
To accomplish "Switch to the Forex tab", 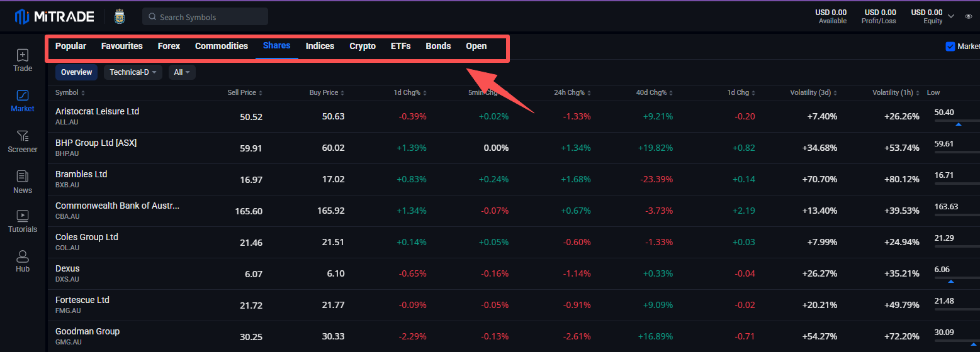I will (x=169, y=46).
